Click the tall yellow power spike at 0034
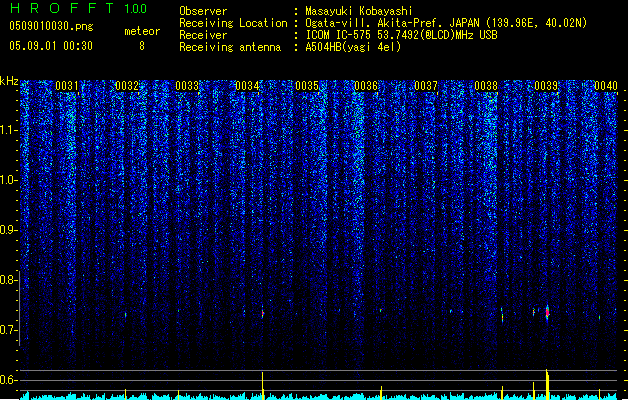This screenshot has width=629, height=400. coord(263,385)
